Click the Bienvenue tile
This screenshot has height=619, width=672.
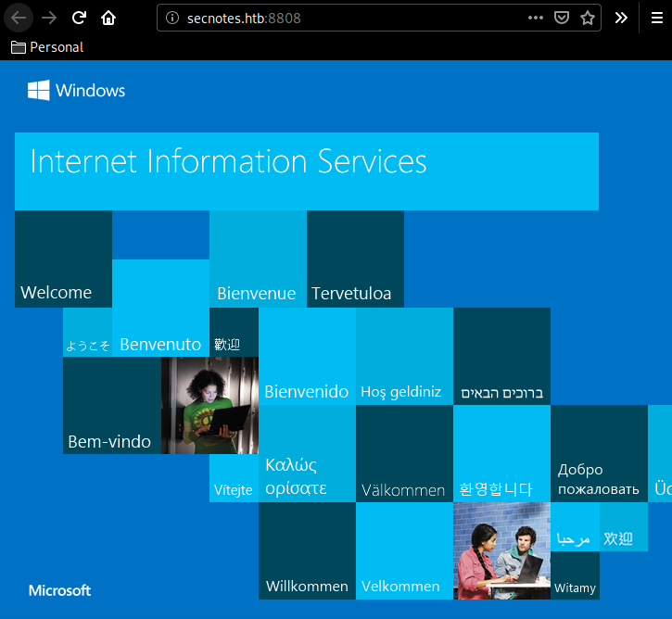point(258,259)
